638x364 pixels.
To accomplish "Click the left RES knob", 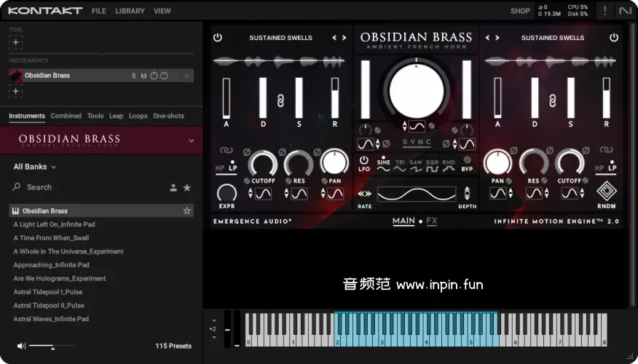I will [299, 162].
